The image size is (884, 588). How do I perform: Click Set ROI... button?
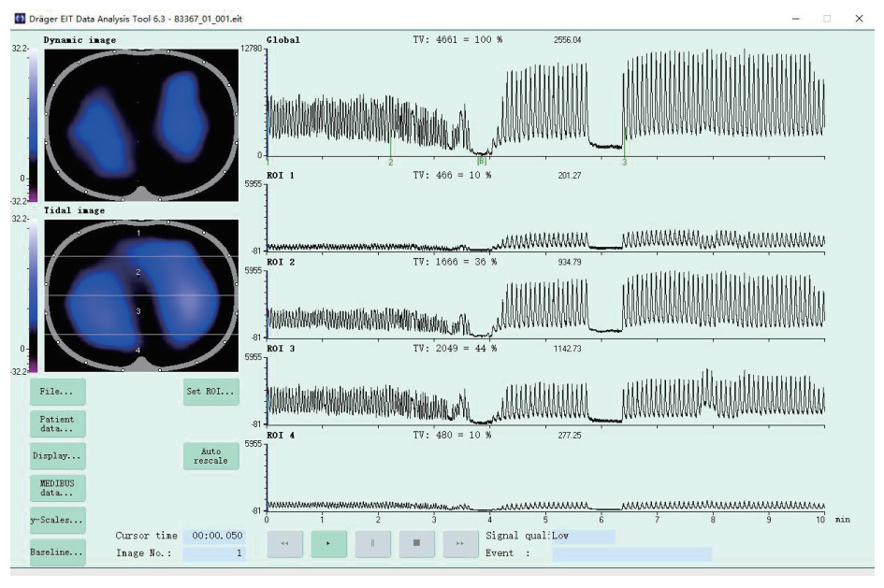(211, 391)
